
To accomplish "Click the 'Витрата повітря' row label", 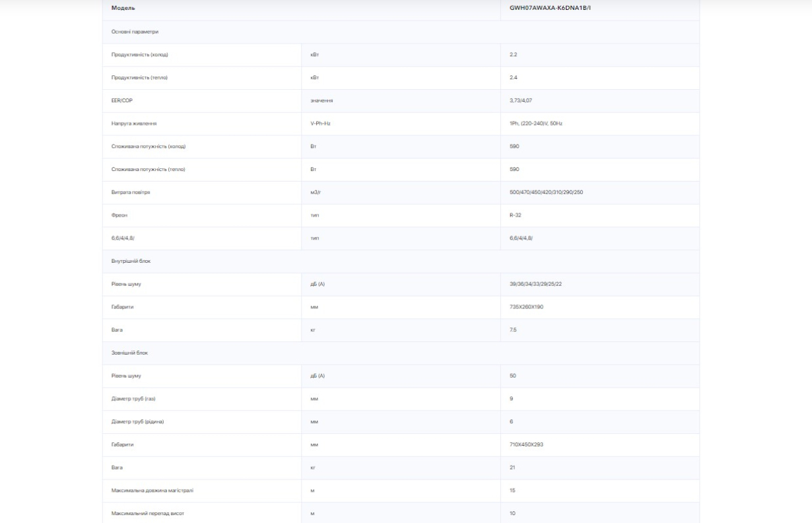I will pyautogui.click(x=126, y=192).
